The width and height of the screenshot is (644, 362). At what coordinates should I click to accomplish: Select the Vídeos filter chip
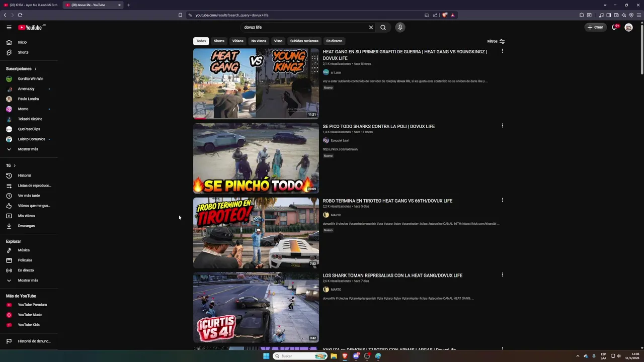click(x=237, y=41)
